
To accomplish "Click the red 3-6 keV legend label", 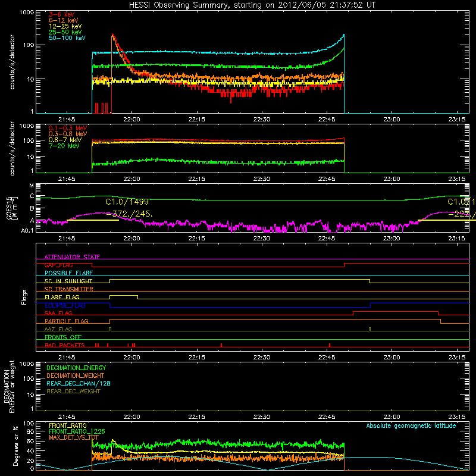I will [x=61, y=14].
